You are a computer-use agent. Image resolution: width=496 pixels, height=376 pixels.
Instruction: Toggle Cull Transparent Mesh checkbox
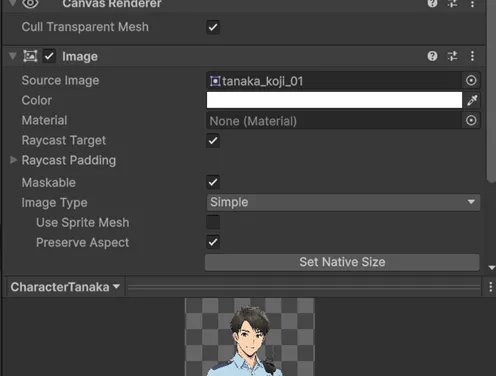[213, 27]
